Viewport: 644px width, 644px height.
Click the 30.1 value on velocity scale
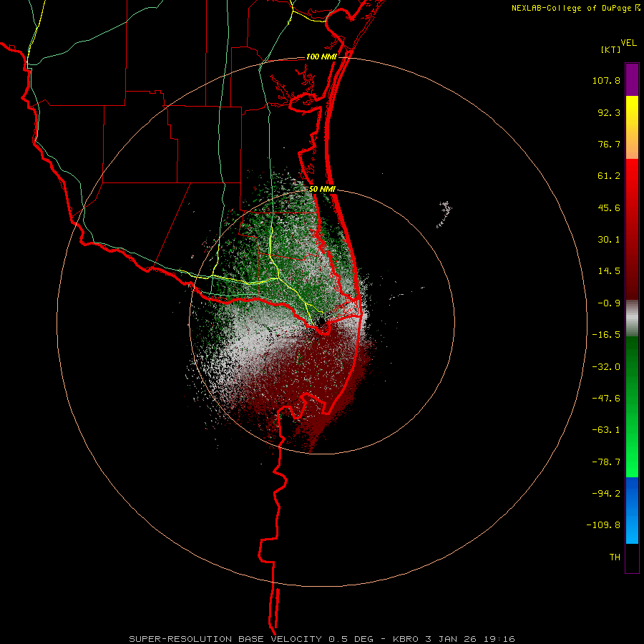(609, 240)
